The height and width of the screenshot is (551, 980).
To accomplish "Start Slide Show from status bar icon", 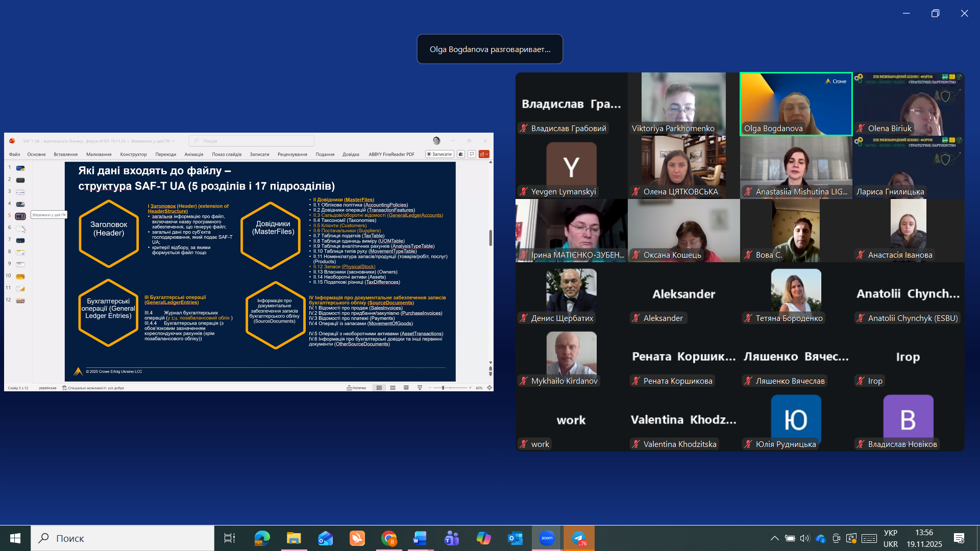I will click(x=420, y=388).
